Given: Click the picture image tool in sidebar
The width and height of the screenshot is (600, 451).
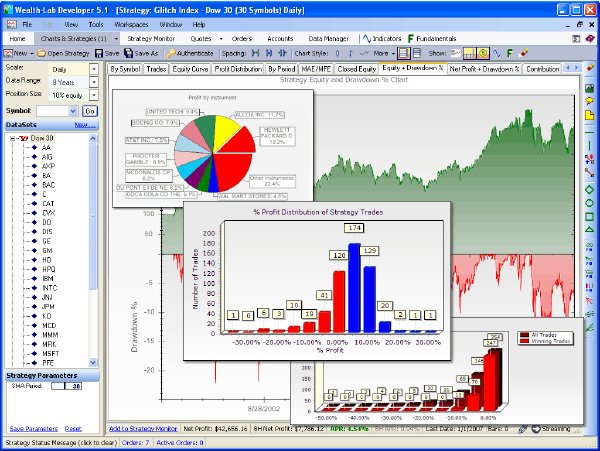Looking at the screenshot, I should (x=590, y=88).
